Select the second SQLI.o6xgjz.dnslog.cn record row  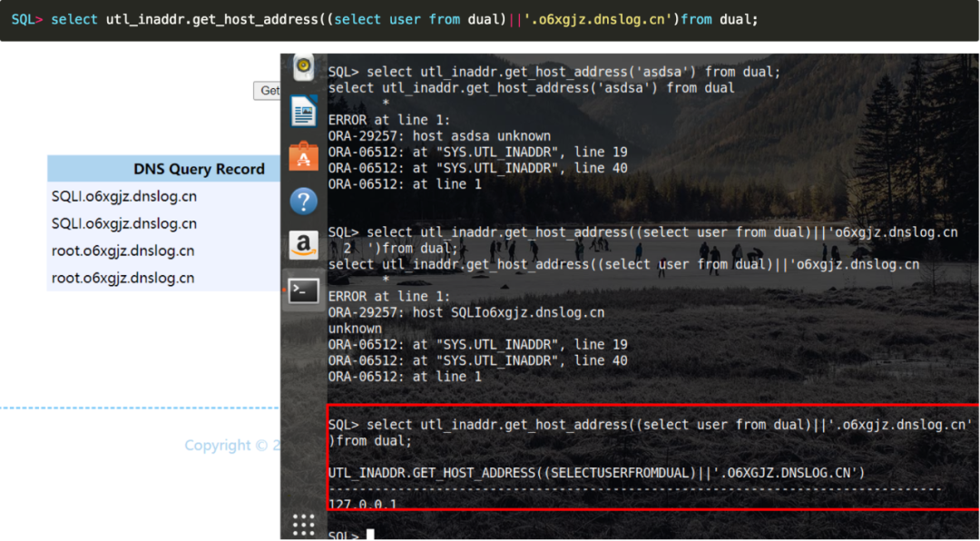pos(163,223)
